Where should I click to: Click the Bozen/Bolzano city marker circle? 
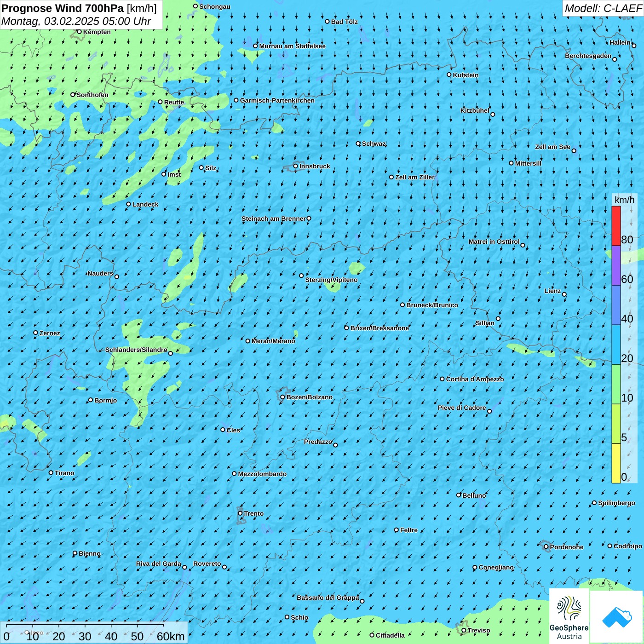click(283, 397)
